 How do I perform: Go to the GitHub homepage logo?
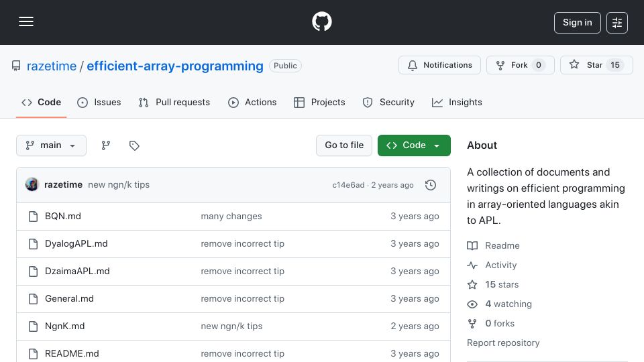[x=321, y=21]
